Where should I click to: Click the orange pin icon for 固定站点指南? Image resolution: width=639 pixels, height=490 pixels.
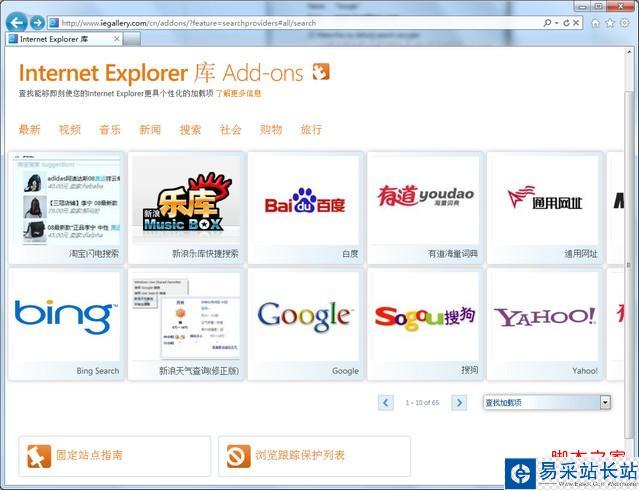tap(39, 456)
